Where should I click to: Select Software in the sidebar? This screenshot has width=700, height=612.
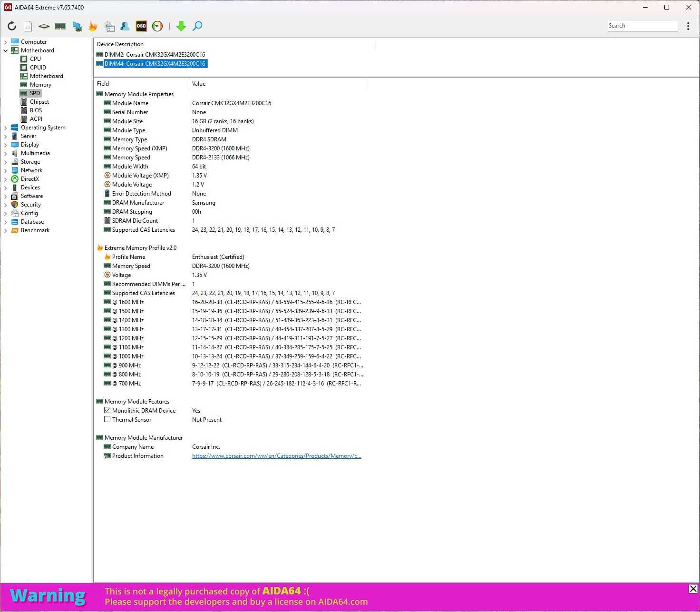click(x=31, y=196)
